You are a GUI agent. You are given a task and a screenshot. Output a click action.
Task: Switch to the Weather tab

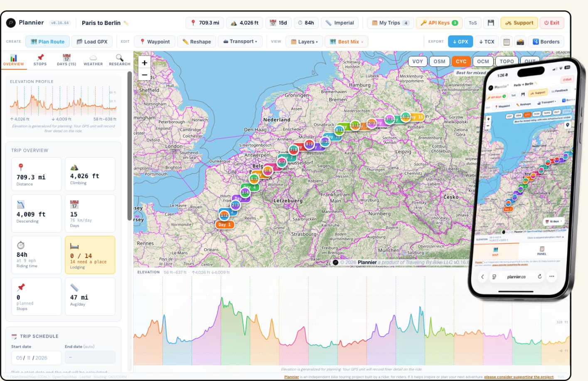tap(93, 60)
